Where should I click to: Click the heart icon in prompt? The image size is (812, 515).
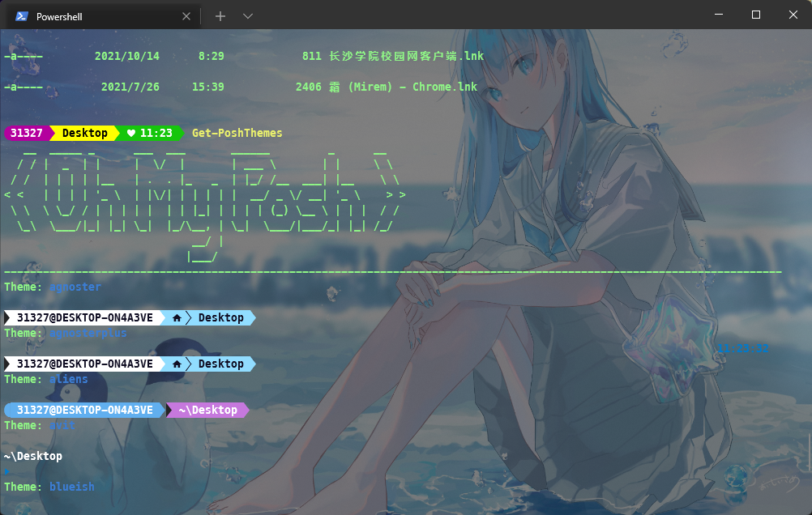(131, 133)
